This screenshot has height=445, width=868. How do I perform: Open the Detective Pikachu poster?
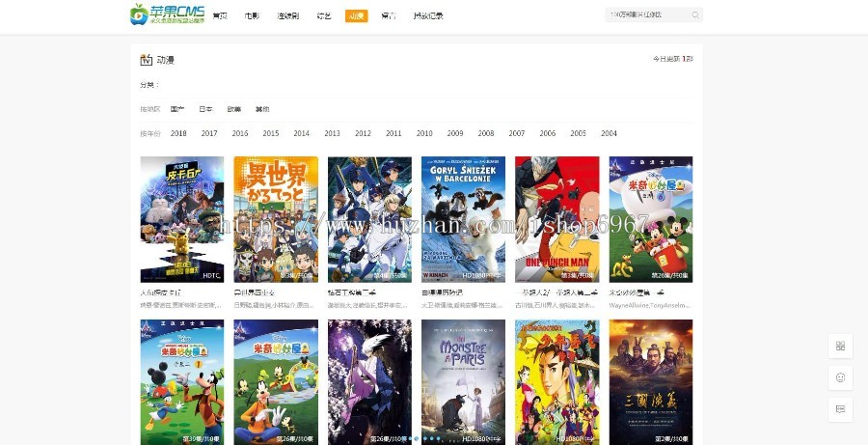point(182,219)
